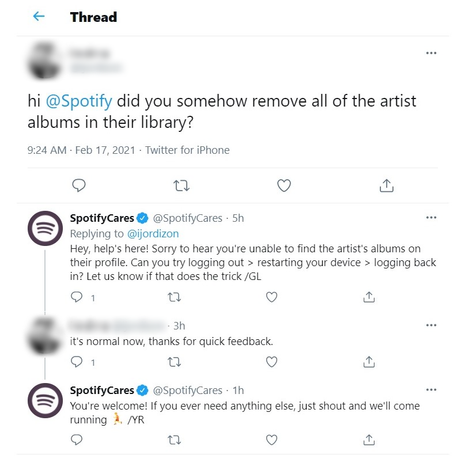Reply to SpotifyCares 'Hey, help's here' tweet

[77, 297]
